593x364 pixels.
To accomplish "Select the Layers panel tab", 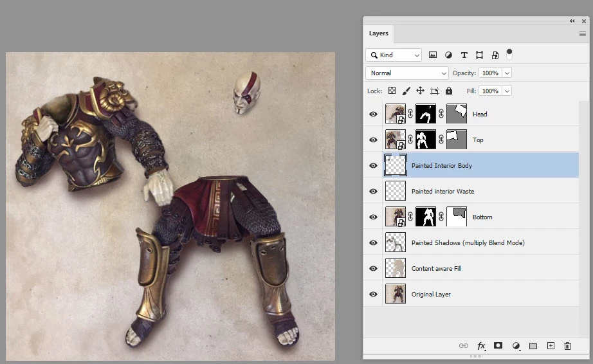I will pos(379,33).
